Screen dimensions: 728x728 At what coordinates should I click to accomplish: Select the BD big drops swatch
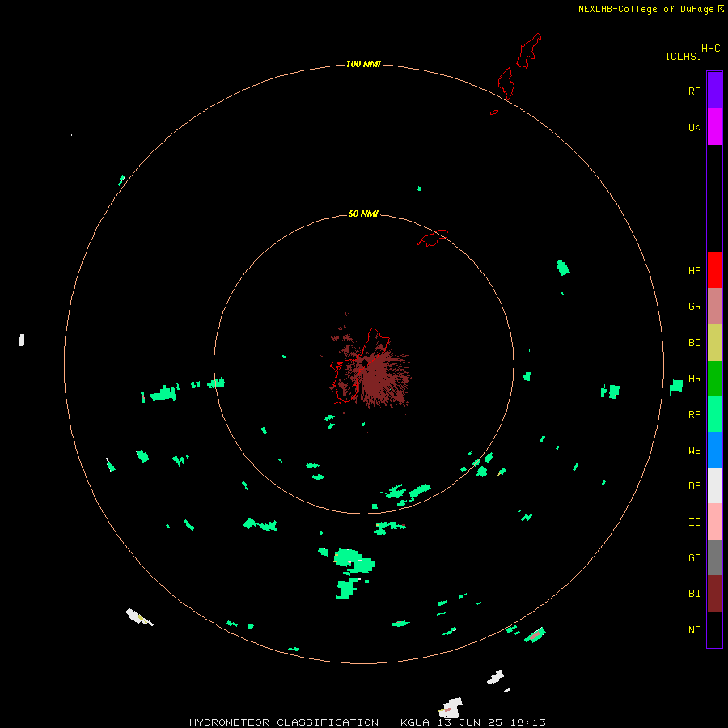click(x=714, y=343)
